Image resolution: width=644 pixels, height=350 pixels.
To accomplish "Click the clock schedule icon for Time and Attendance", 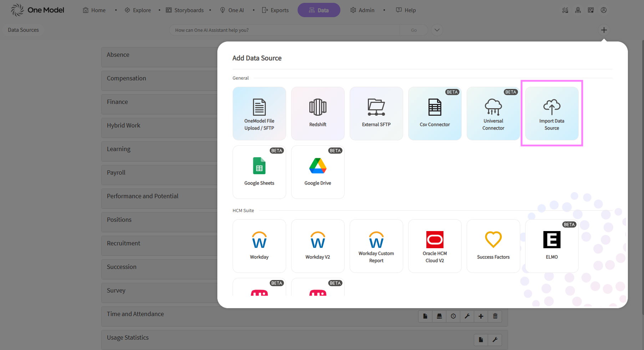I will pos(453,316).
